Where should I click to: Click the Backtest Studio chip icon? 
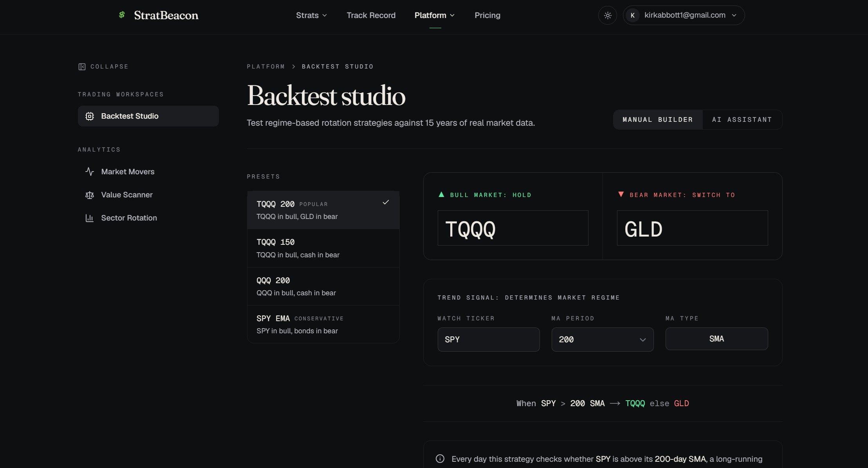[90, 116]
